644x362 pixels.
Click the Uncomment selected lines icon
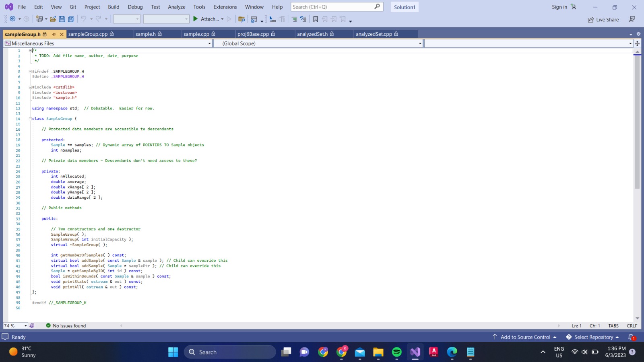pyautogui.click(x=303, y=19)
